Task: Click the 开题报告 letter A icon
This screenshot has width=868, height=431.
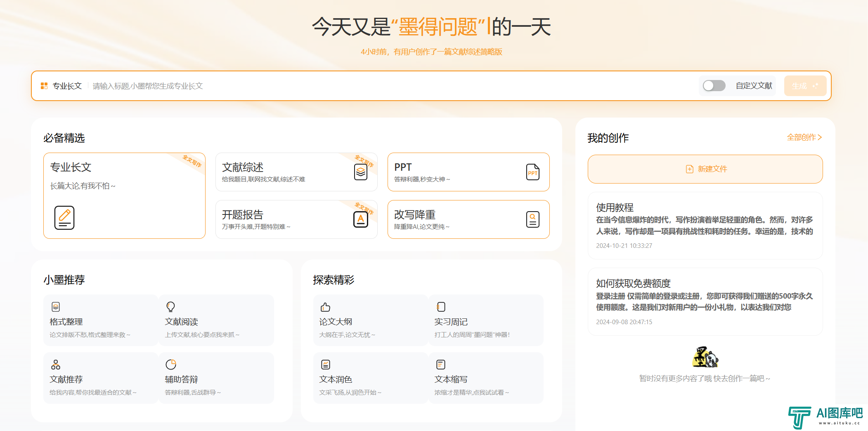Action: (x=361, y=219)
